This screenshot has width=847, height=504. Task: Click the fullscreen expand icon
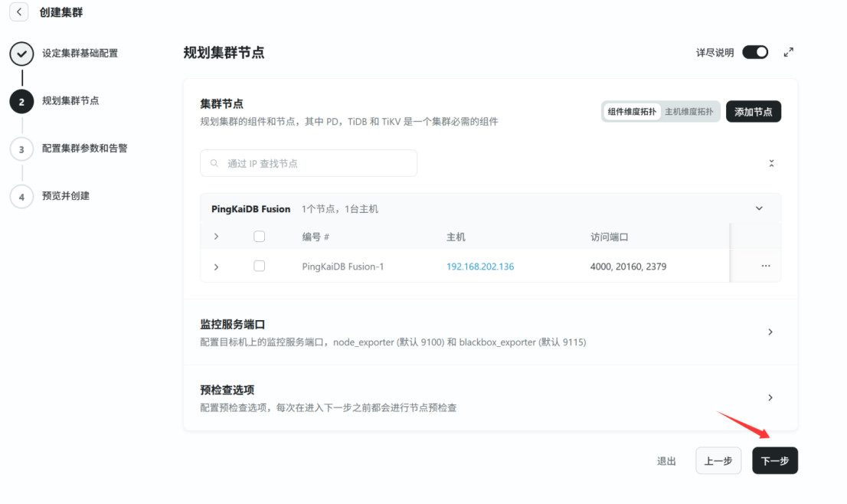(x=789, y=52)
